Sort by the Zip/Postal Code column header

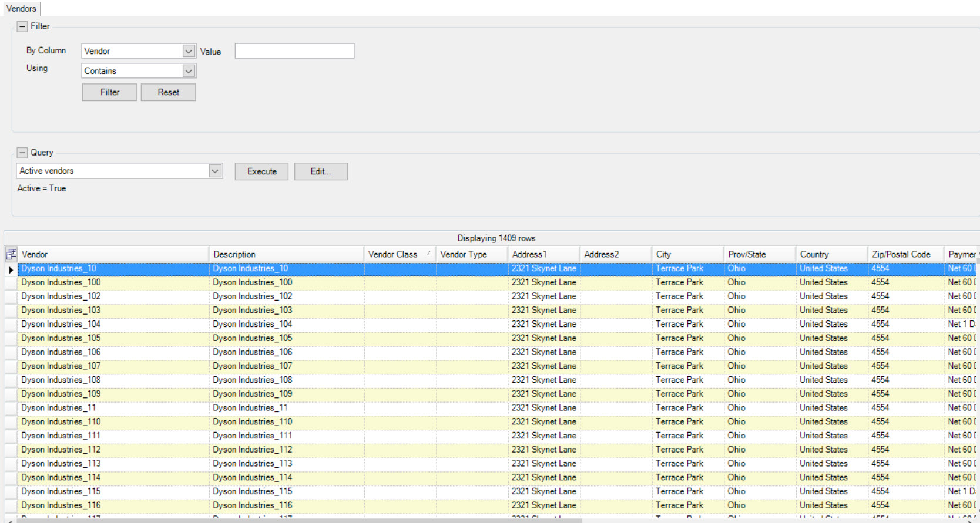(906, 254)
